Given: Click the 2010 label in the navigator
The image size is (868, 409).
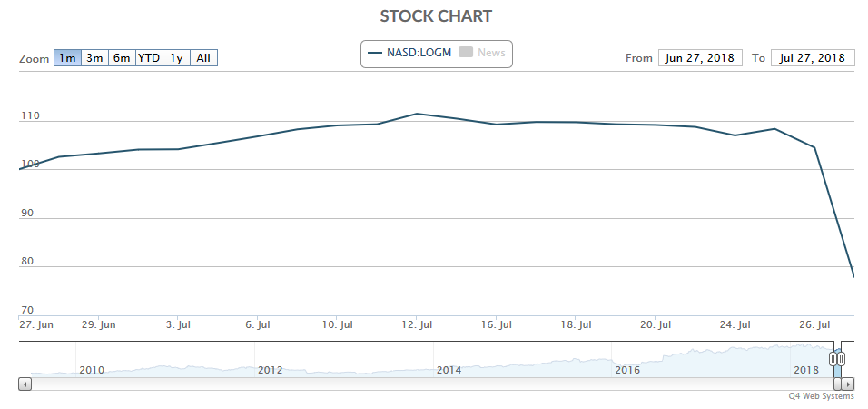Looking at the screenshot, I should point(92,370).
